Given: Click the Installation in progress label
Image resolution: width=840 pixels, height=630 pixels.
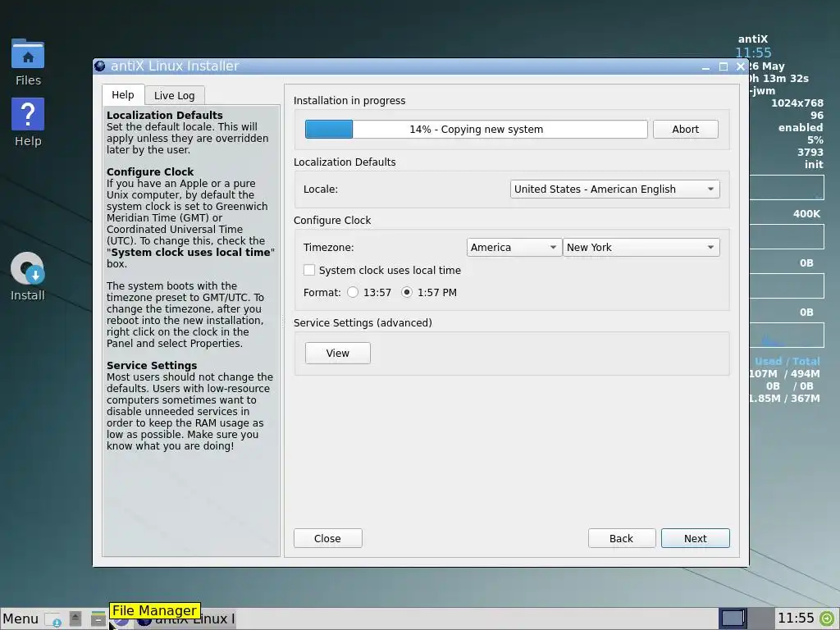Looking at the screenshot, I should pos(349,101).
